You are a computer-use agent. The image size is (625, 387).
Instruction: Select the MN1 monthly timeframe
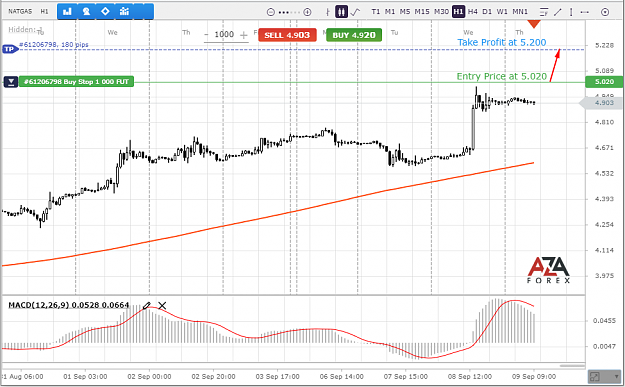tap(520, 12)
